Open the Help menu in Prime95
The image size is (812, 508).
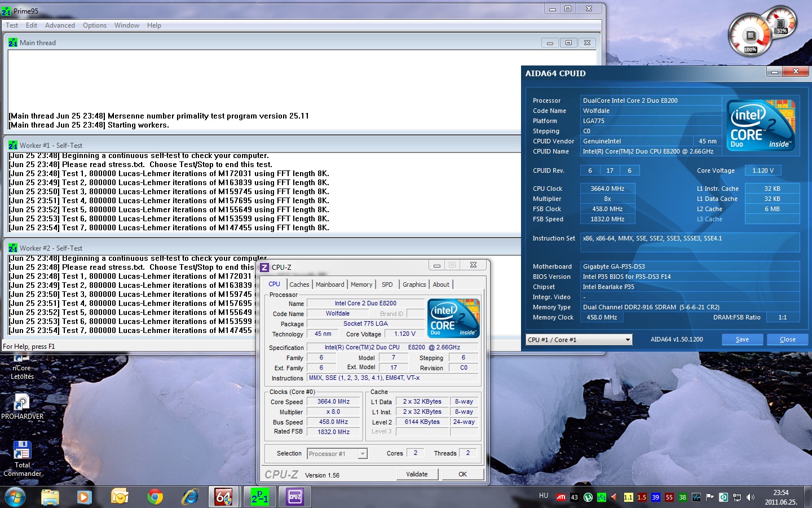[154, 25]
